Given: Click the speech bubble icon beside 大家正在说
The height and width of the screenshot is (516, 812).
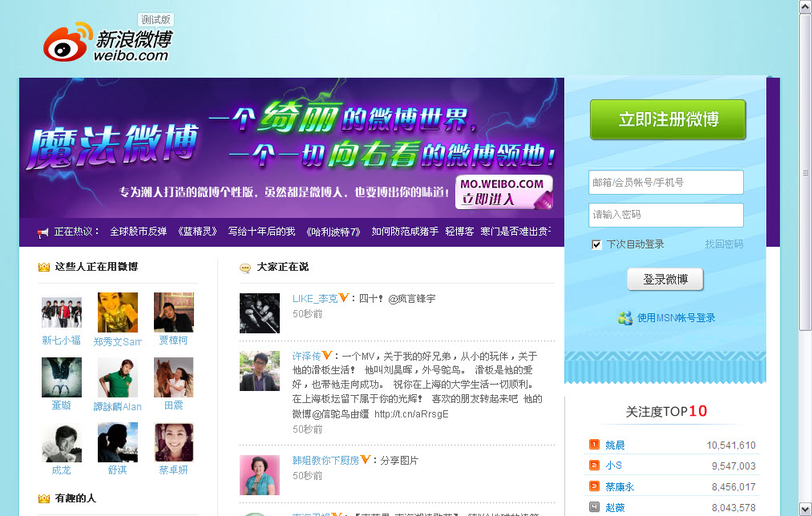Looking at the screenshot, I should pyautogui.click(x=245, y=268).
